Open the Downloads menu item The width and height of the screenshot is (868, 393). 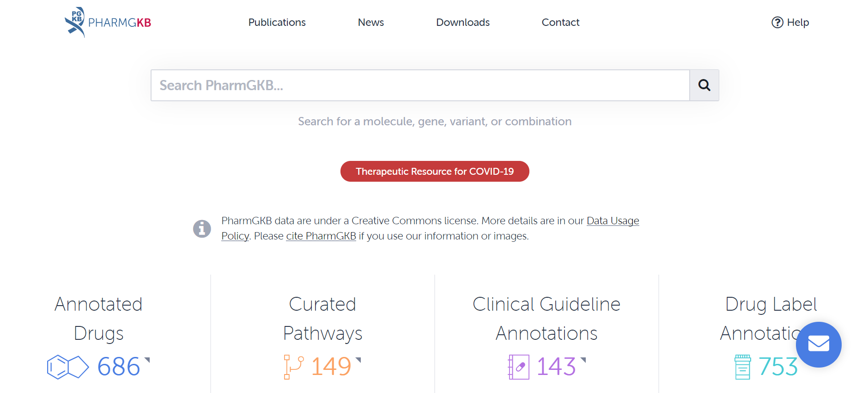tap(462, 22)
